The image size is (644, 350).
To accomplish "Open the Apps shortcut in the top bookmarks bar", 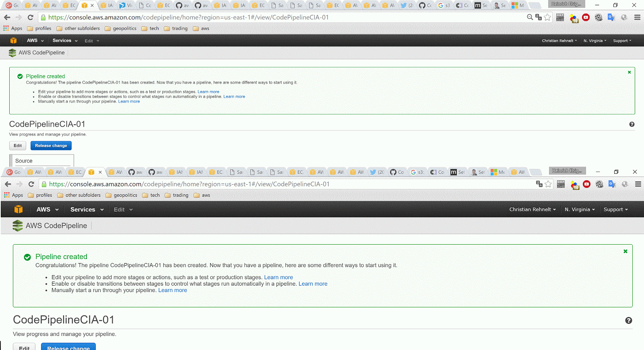I will [13, 29].
